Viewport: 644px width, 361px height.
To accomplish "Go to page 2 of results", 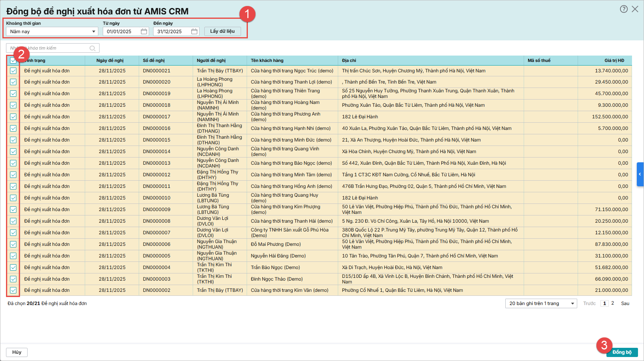I will tap(612, 303).
